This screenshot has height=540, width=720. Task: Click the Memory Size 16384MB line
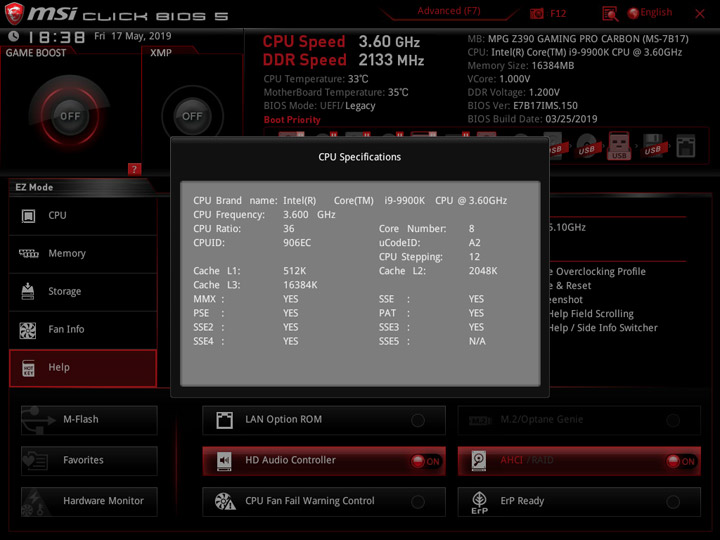521,65
